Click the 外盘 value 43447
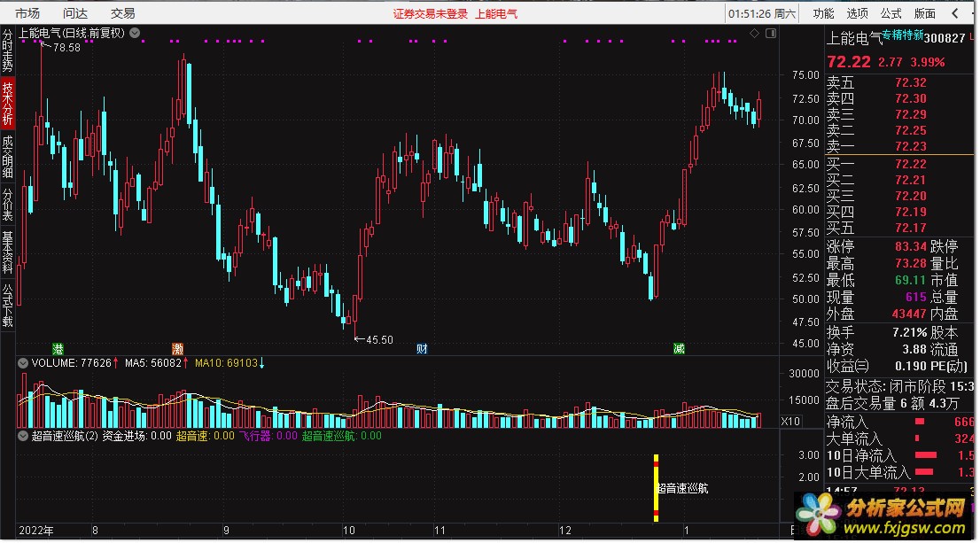Image resolution: width=980 pixels, height=543 pixels. point(909,314)
